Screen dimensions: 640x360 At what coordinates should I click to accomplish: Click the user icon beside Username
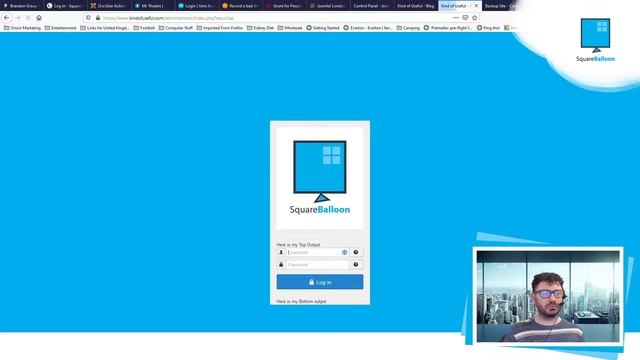[x=281, y=252]
